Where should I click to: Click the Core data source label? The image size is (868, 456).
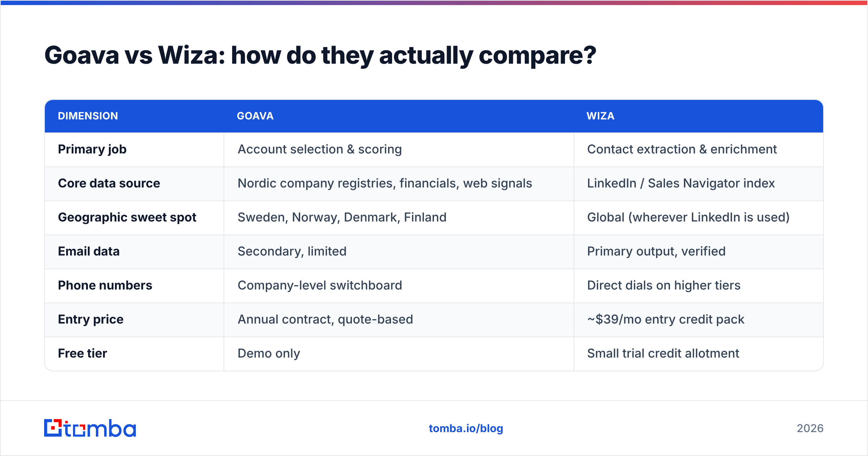pos(109,183)
